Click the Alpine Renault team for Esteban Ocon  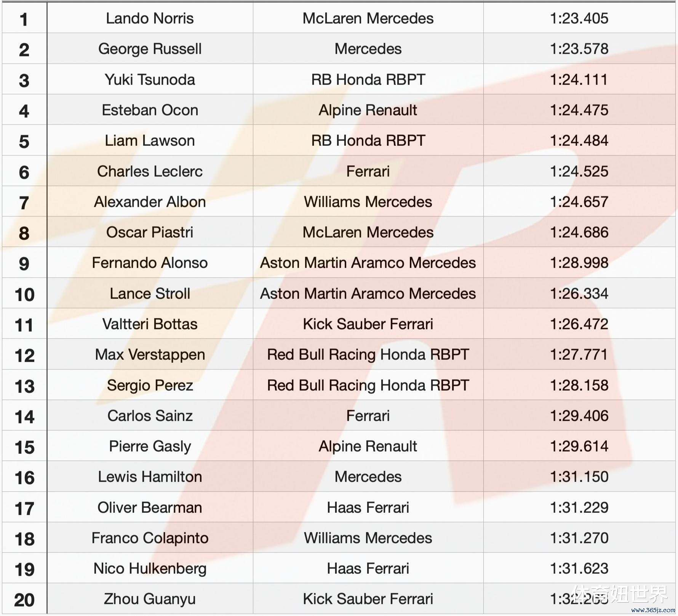(368, 110)
